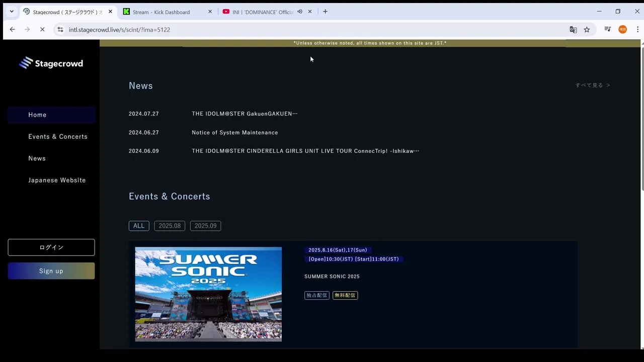
Task: Filter events by 2025.08
Action: tap(170, 226)
